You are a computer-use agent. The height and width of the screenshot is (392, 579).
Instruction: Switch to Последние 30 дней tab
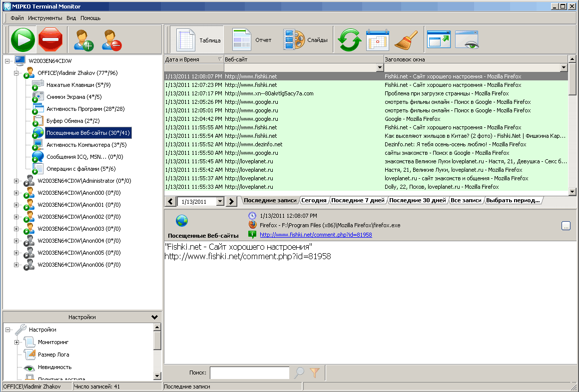[x=418, y=200]
